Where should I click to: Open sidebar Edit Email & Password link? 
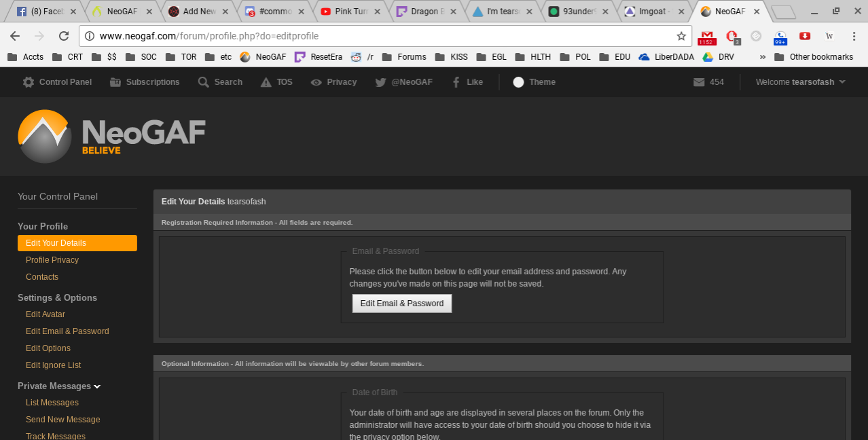click(x=67, y=331)
